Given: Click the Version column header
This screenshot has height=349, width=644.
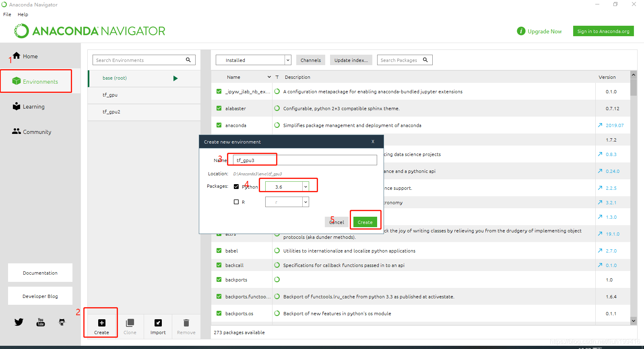Looking at the screenshot, I should click(607, 77).
